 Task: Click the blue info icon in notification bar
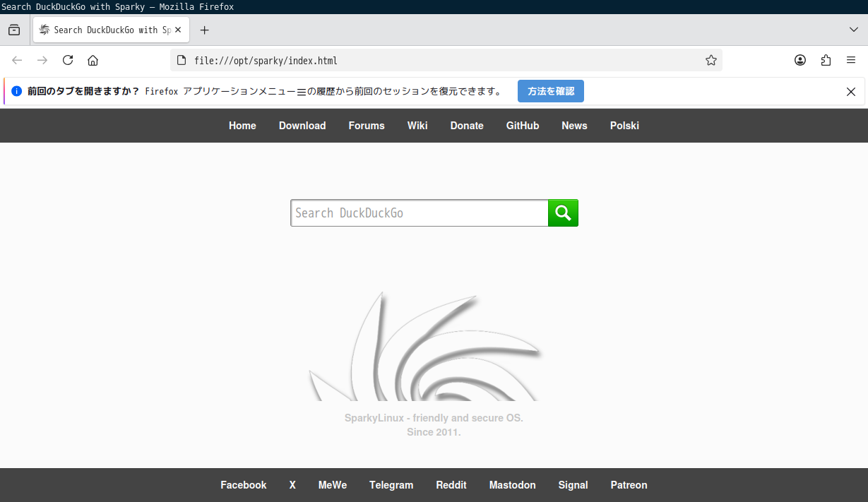[x=17, y=91]
